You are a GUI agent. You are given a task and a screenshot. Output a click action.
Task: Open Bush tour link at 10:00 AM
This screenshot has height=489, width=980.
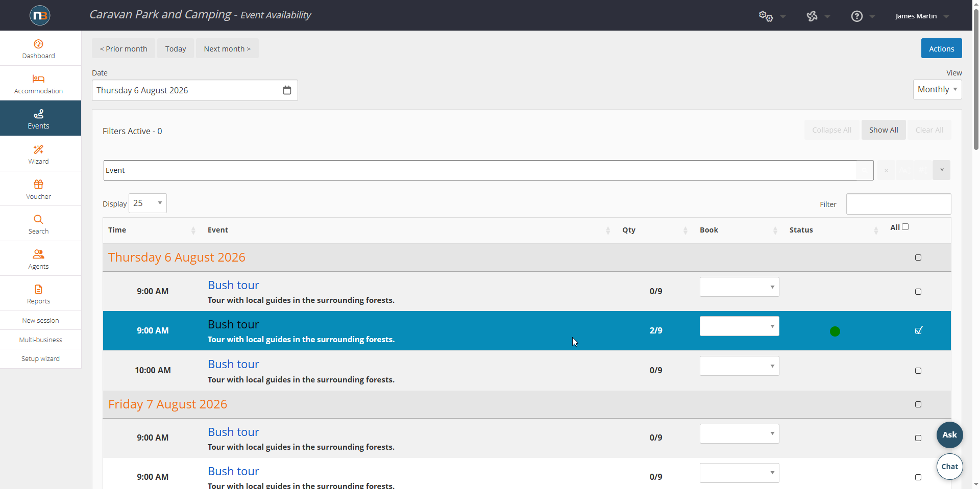(x=233, y=364)
